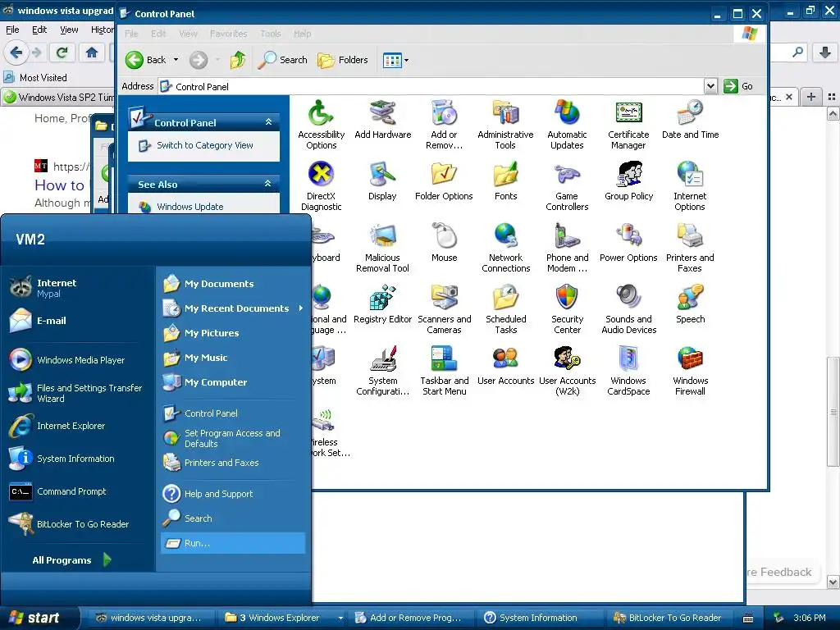
Task: Expand All Programs menu
Action: 71,559
